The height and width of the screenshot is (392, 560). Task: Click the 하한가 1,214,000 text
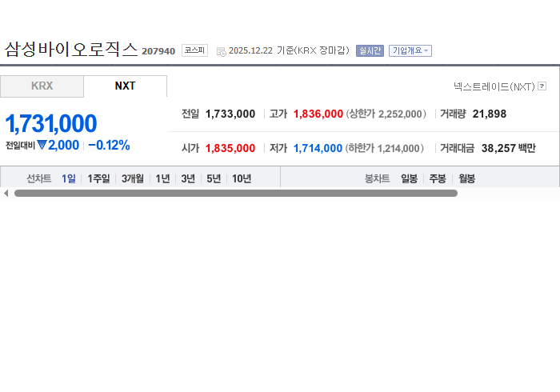click(x=385, y=148)
